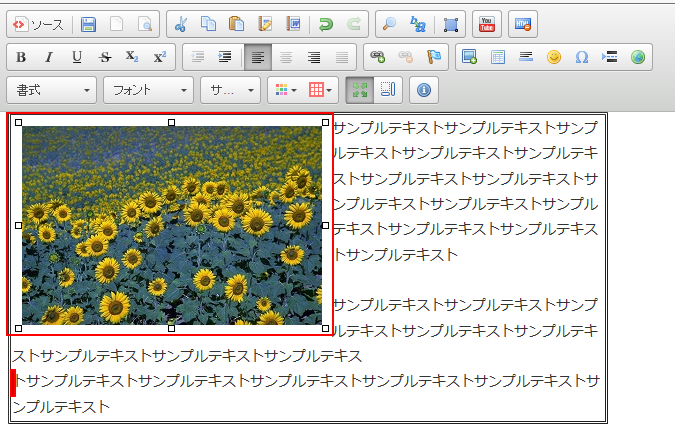
Task: Open the font size dropdown
Action: [230, 90]
